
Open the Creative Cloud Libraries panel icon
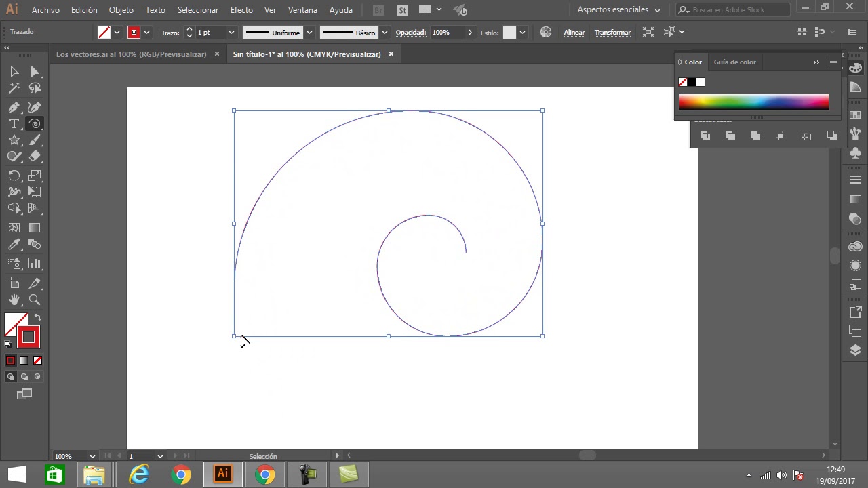click(855, 247)
